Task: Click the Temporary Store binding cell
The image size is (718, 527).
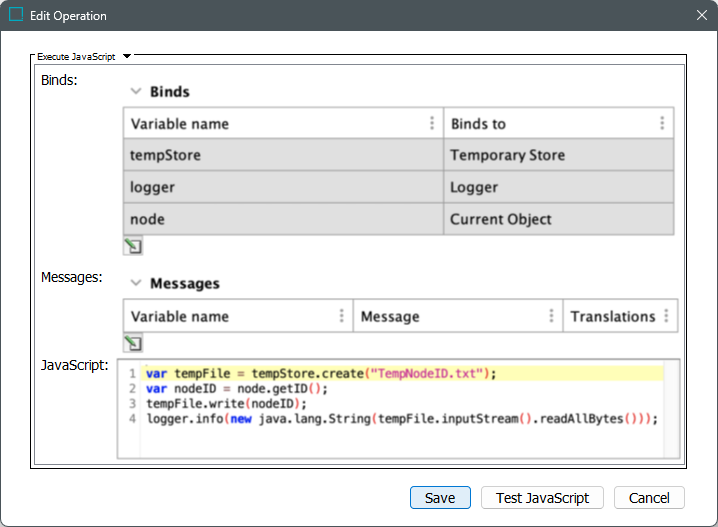Action: click(558, 155)
